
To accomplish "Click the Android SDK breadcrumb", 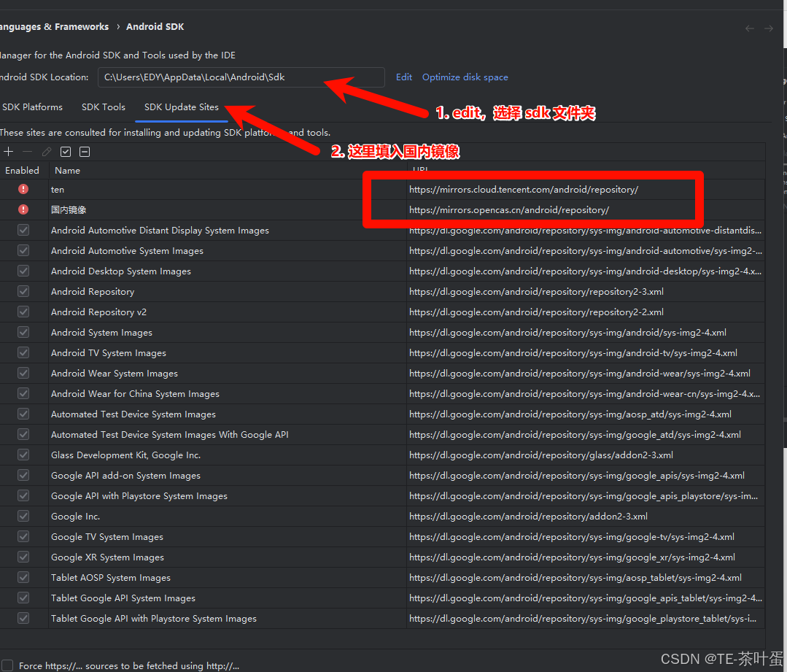I will [x=155, y=26].
